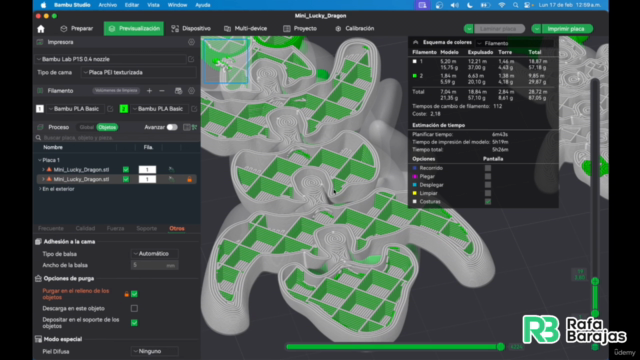Edit Bambu Lab P1S printer preset icon
Screen dimensions: 640x360
point(191,59)
